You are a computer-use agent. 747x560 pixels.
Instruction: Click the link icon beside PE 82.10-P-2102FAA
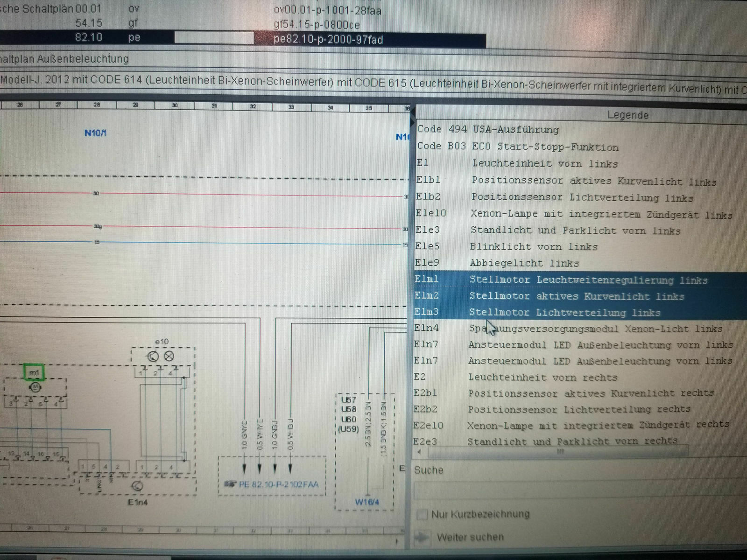tap(230, 485)
